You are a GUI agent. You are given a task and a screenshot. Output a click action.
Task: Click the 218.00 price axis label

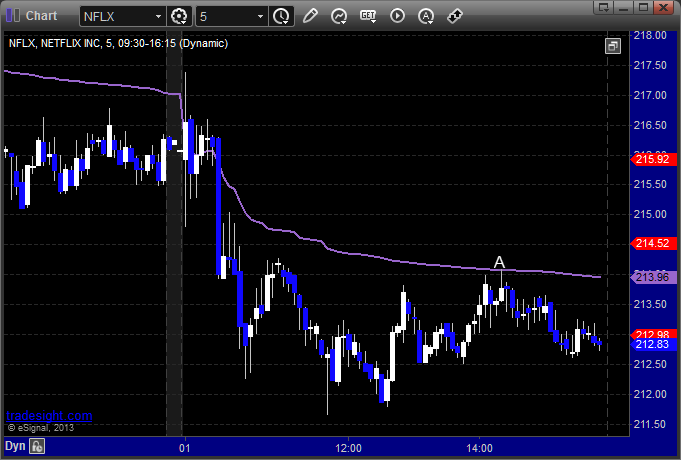point(650,35)
